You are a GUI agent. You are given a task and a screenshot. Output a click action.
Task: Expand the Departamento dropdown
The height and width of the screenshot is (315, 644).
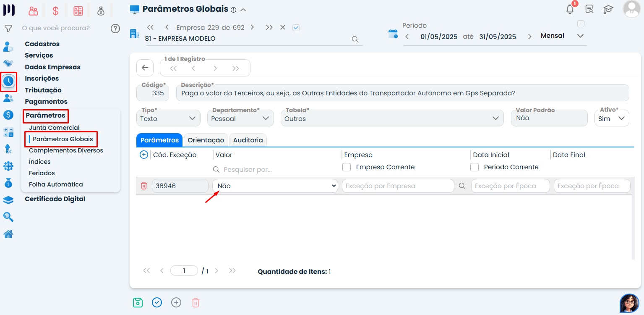pyautogui.click(x=240, y=118)
